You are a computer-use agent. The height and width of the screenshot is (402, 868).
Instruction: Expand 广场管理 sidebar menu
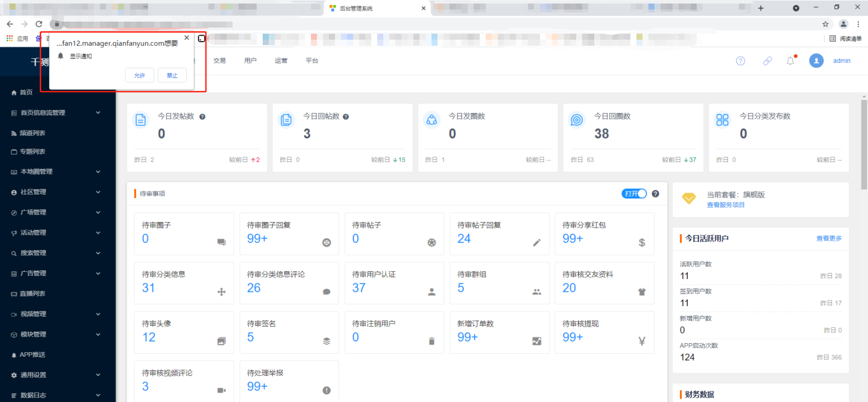pos(58,212)
